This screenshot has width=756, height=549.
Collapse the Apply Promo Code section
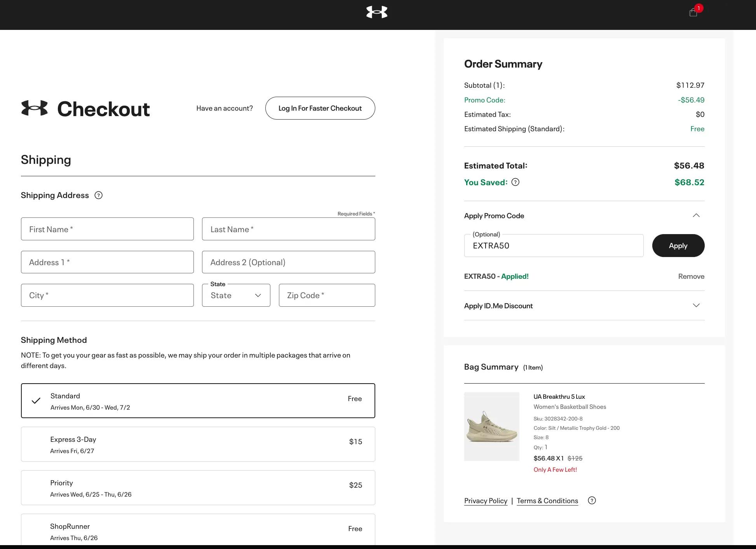696,215
